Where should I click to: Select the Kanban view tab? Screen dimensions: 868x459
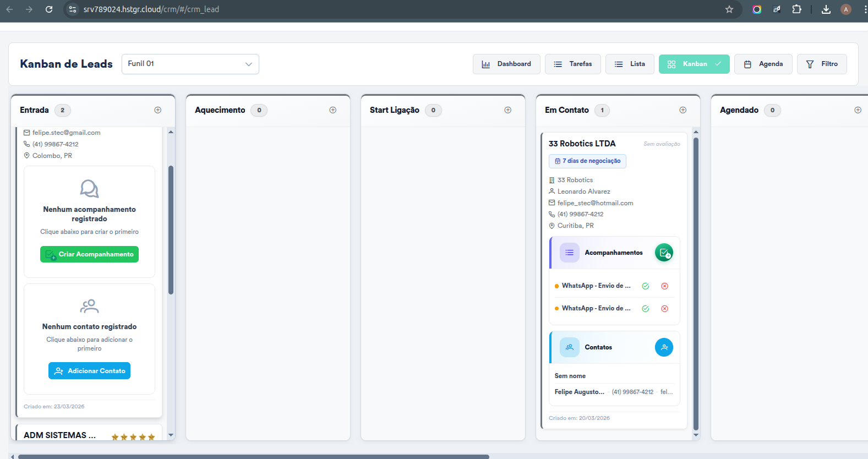pyautogui.click(x=694, y=64)
